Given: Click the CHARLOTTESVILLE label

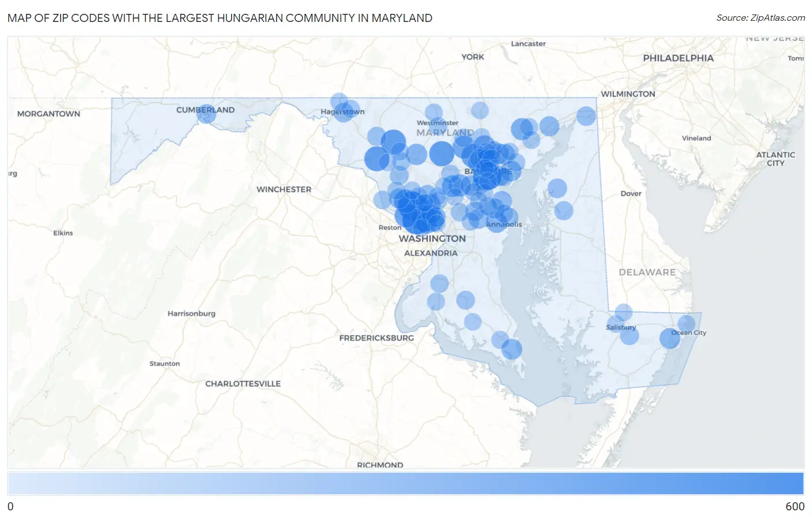Looking at the screenshot, I should click(243, 383).
